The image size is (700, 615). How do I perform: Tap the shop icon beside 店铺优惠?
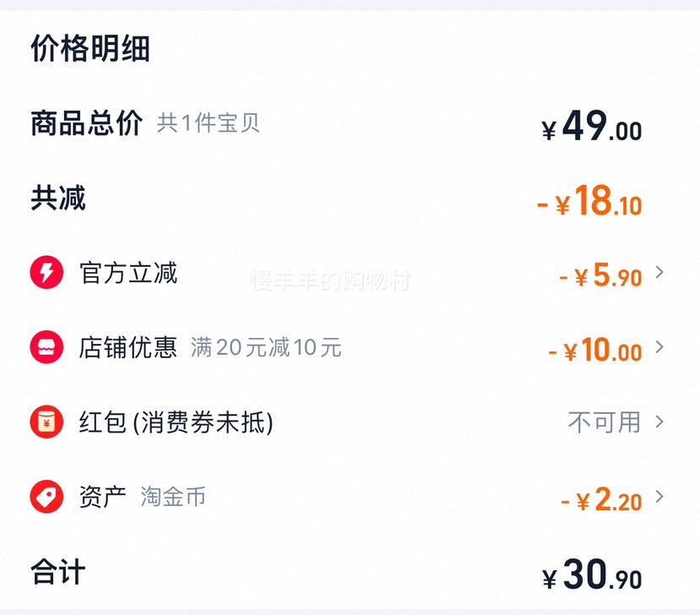coord(46,347)
